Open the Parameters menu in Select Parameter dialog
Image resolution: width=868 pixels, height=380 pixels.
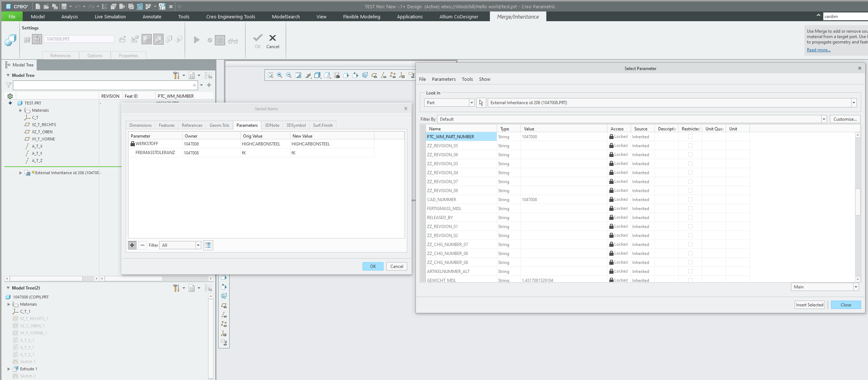(x=444, y=79)
